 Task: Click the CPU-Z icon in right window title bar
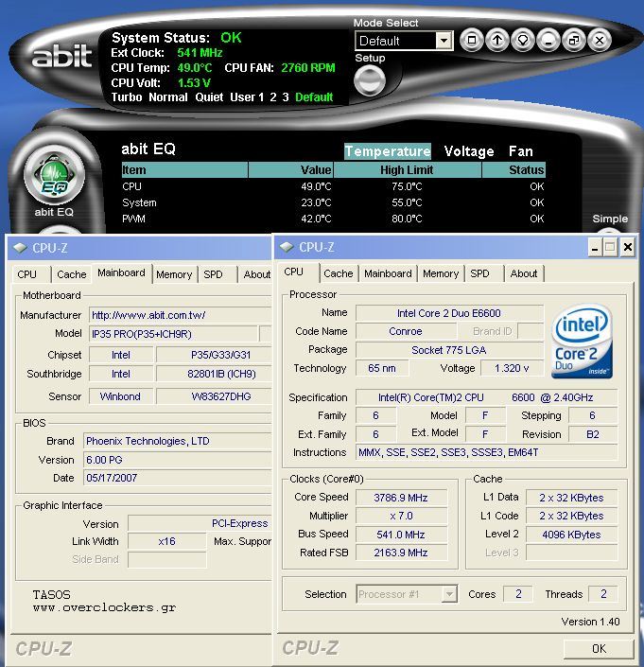point(287,247)
